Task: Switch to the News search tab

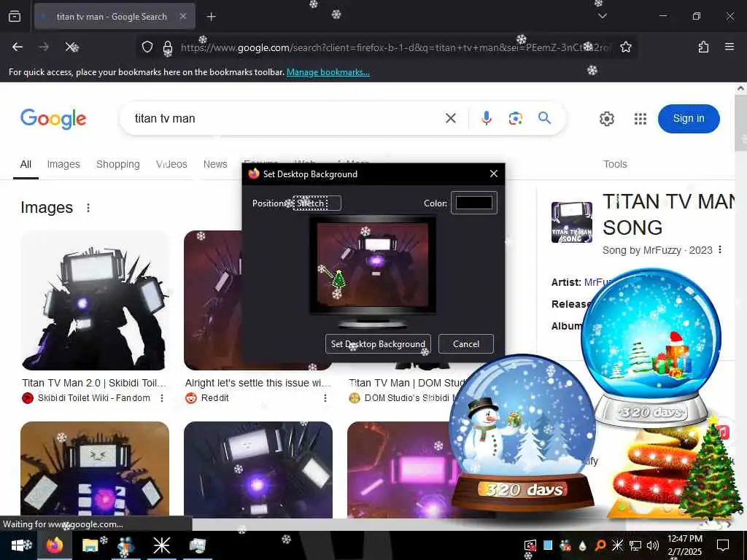Action: coord(215,164)
